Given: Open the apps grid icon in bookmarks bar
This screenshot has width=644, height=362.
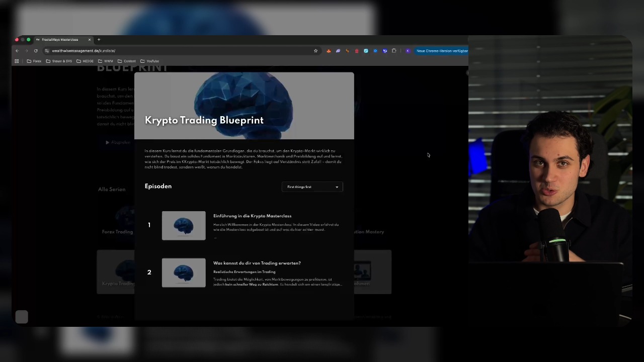Looking at the screenshot, I should click(x=17, y=61).
